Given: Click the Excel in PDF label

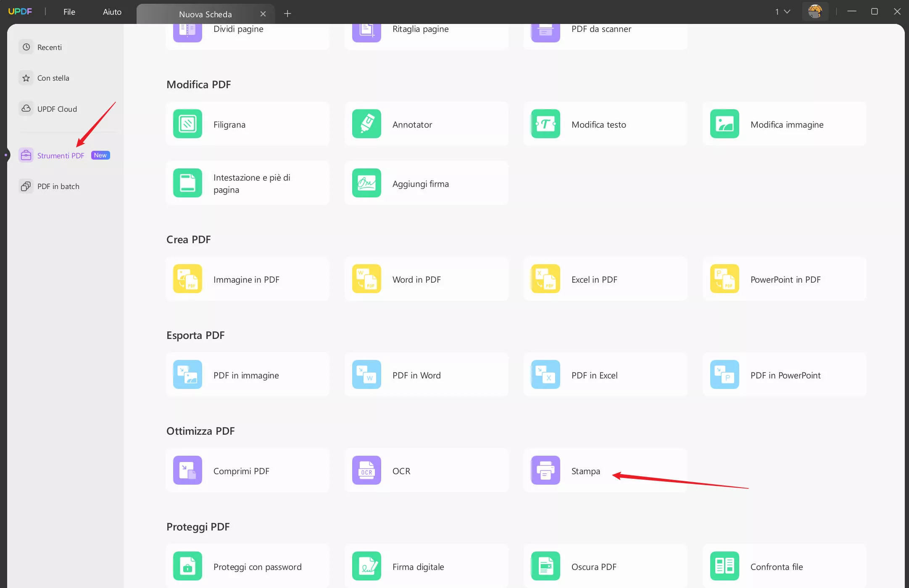Looking at the screenshot, I should 594,279.
